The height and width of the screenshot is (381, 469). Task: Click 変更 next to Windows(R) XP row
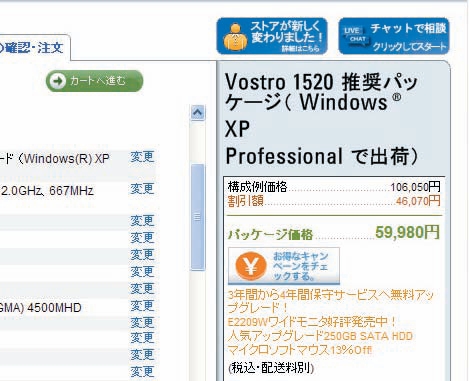[142, 157]
